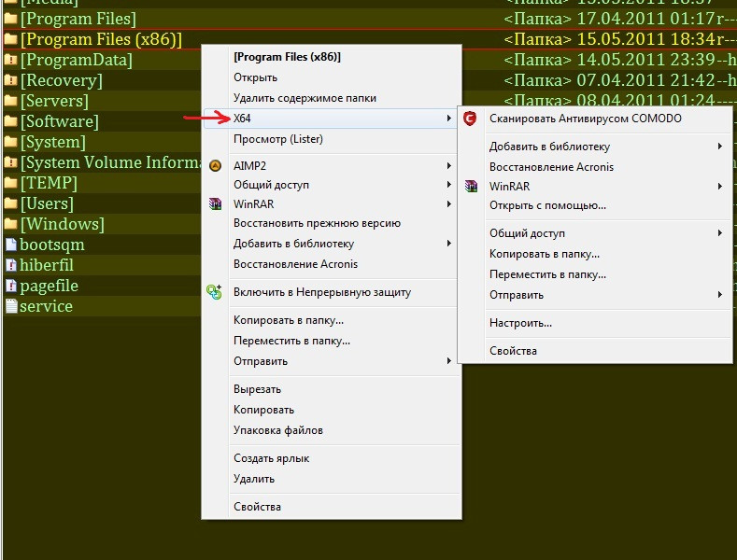Click folder icon next to Servers
Image resolution: width=737 pixels, height=560 pixels.
tap(10, 101)
